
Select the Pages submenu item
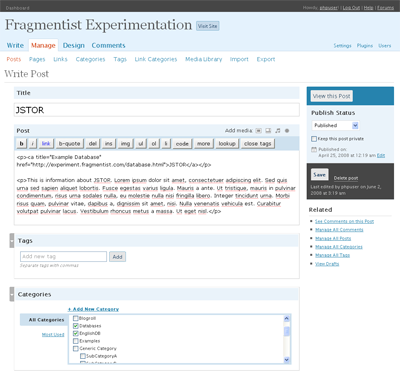pyautogui.click(x=37, y=59)
